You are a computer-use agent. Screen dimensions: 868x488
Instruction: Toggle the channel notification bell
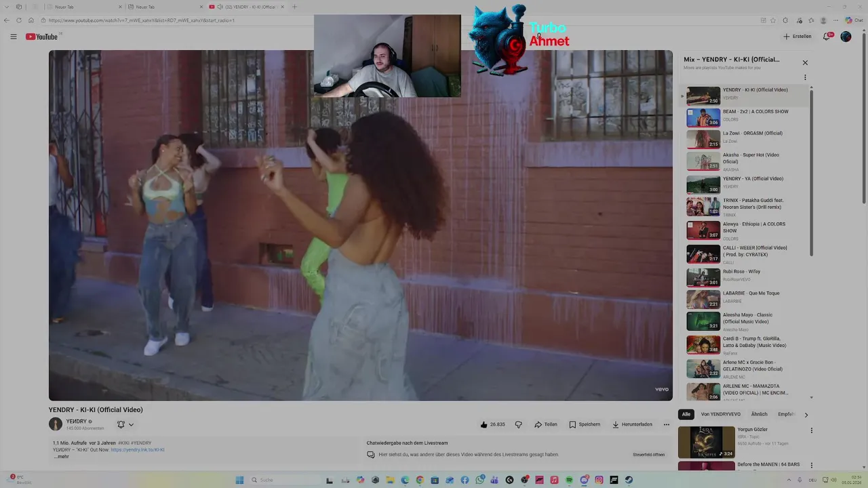click(x=121, y=424)
